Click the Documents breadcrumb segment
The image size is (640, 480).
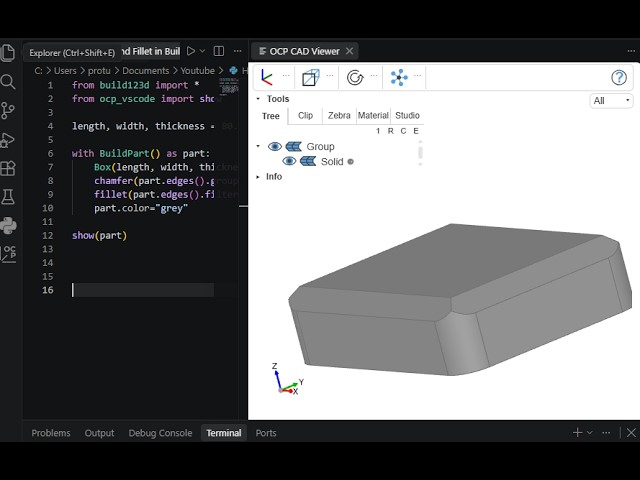pos(146,71)
